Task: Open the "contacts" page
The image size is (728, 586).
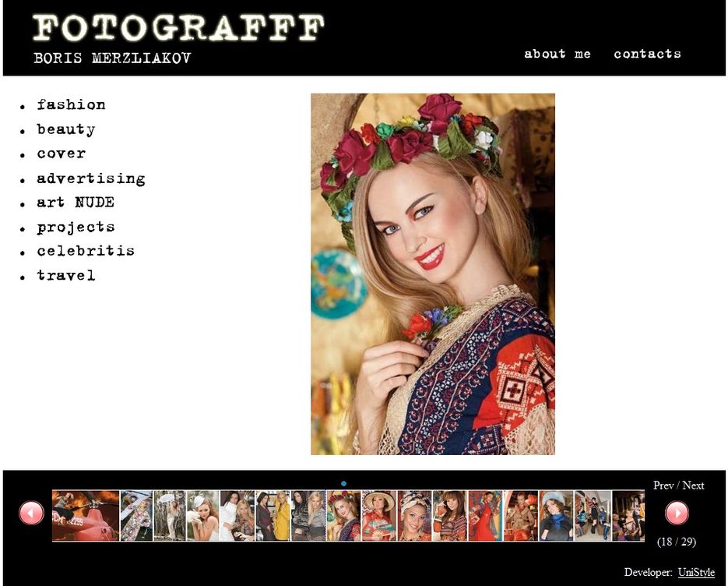Action: [x=647, y=54]
